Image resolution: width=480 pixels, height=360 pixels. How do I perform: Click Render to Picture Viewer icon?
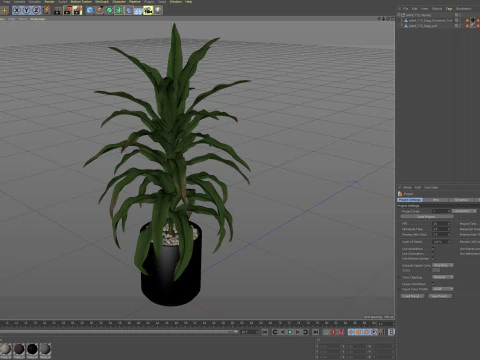point(68,11)
